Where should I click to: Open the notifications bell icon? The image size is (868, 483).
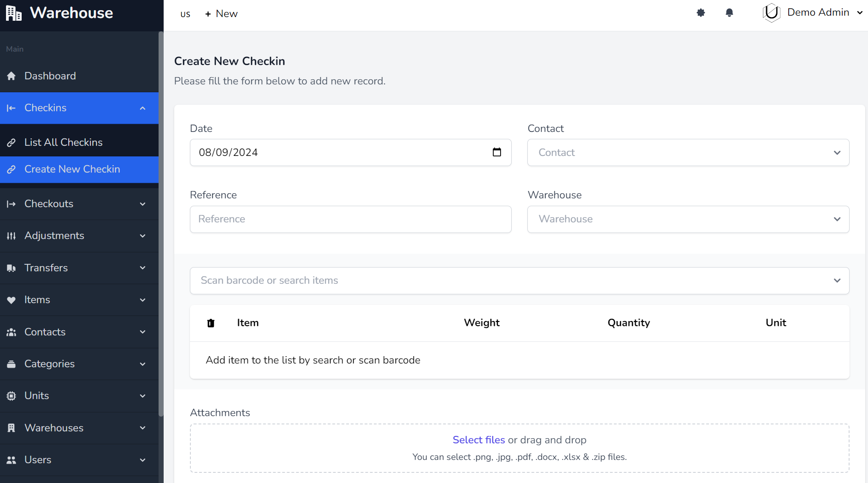point(729,13)
